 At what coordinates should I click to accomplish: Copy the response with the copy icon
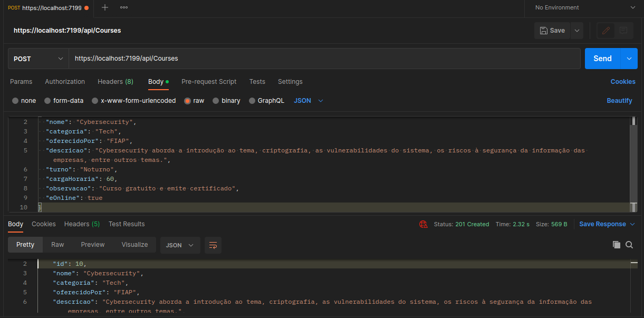point(616,245)
